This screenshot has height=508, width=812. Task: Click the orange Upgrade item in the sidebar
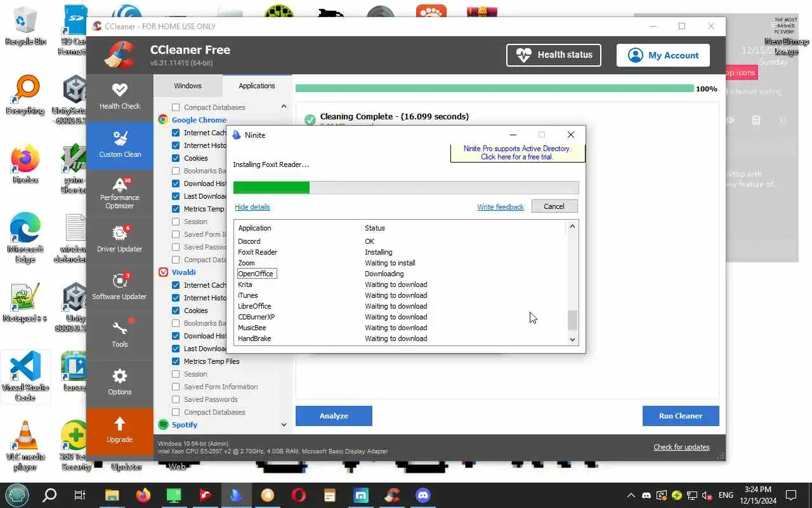point(119,431)
